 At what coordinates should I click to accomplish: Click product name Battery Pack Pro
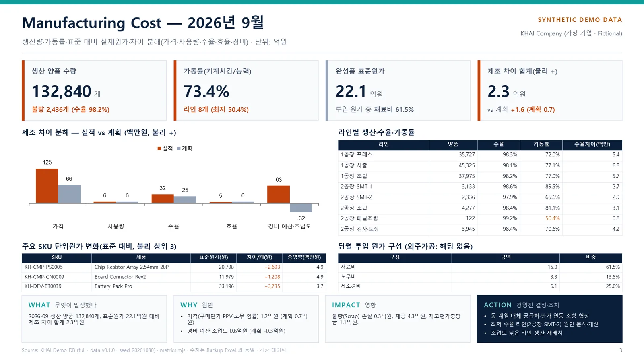[x=113, y=286]
